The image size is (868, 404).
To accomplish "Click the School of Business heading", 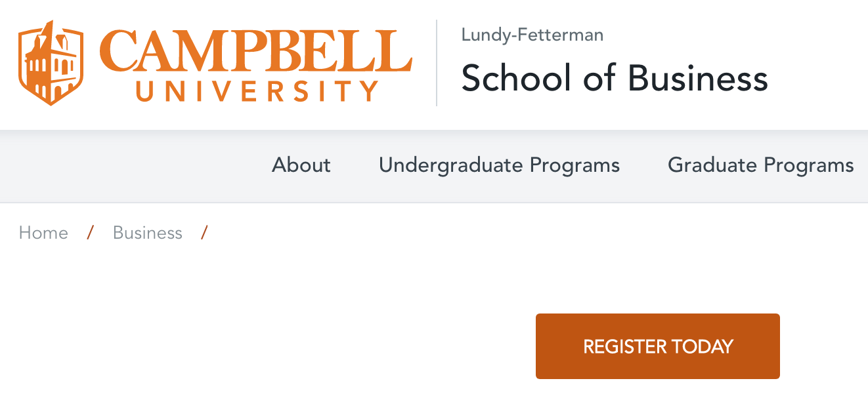I will tap(615, 79).
